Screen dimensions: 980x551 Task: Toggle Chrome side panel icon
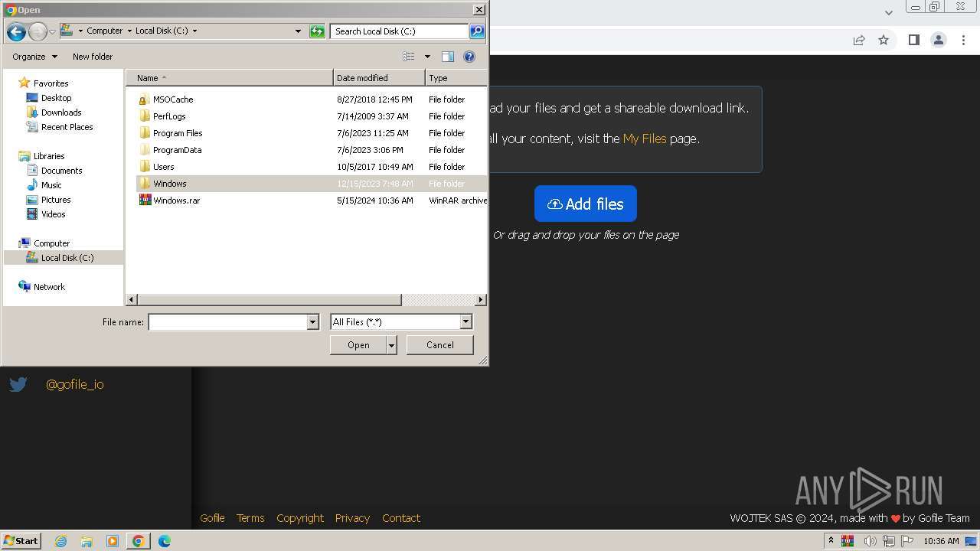coord(913,40)
